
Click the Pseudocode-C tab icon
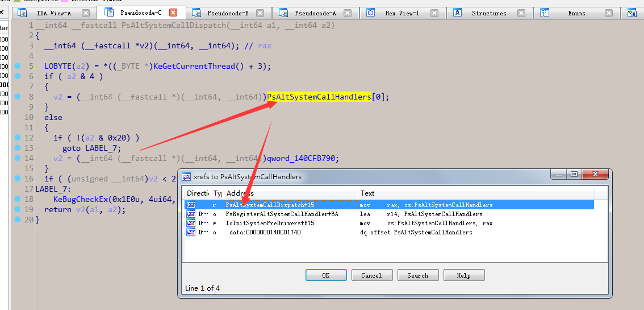click(109, 13)
